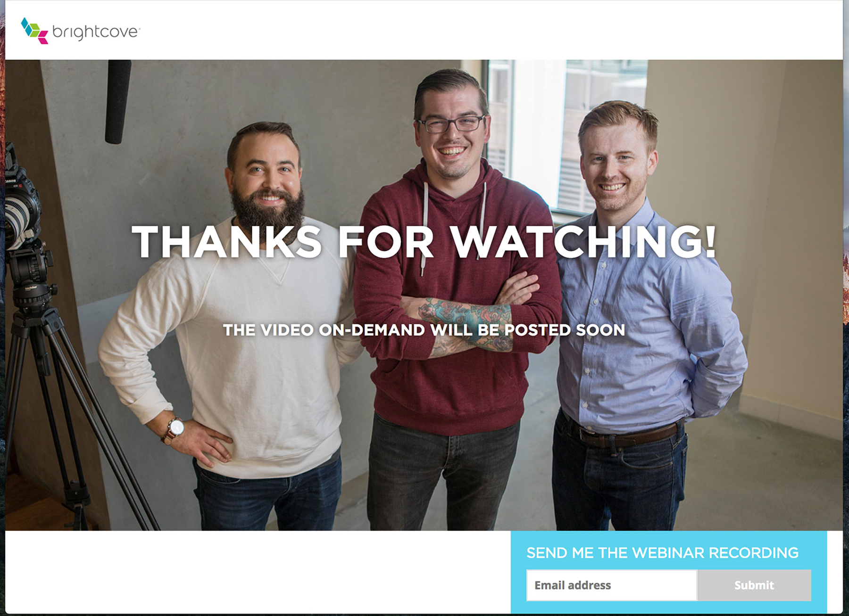This screenshot has width=849, height=616.
Task: Click the Brightcove colorful logo icon
Action: pos(34,31)
